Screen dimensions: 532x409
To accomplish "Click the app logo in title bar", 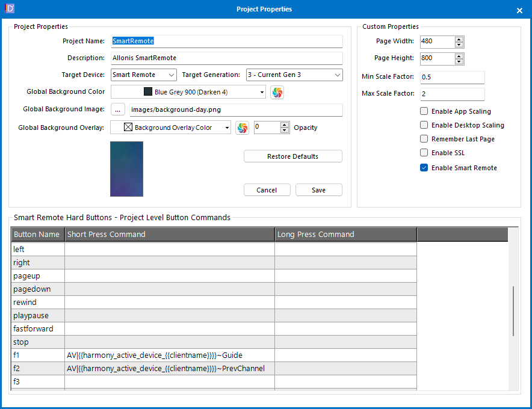I will (x=10, y=8).
